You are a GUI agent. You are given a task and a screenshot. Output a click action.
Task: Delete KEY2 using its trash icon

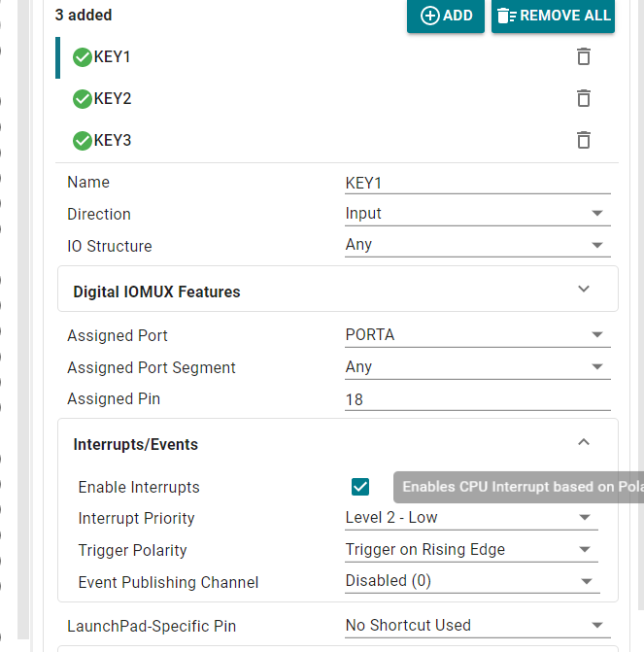584,98
